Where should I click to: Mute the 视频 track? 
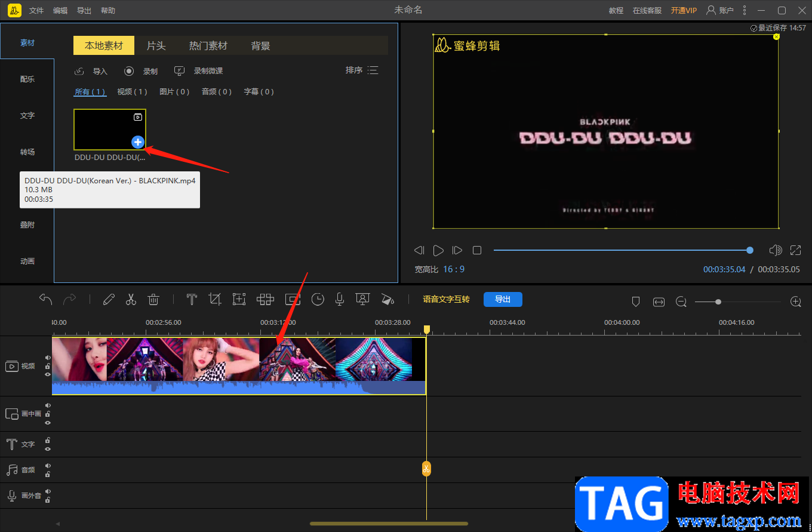(48, 358)
